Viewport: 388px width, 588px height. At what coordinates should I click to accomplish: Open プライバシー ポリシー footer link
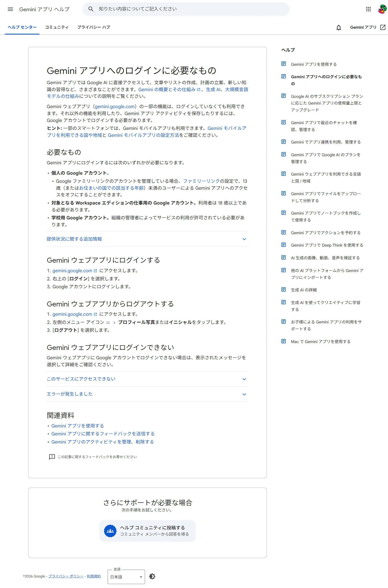click(66, 576)
